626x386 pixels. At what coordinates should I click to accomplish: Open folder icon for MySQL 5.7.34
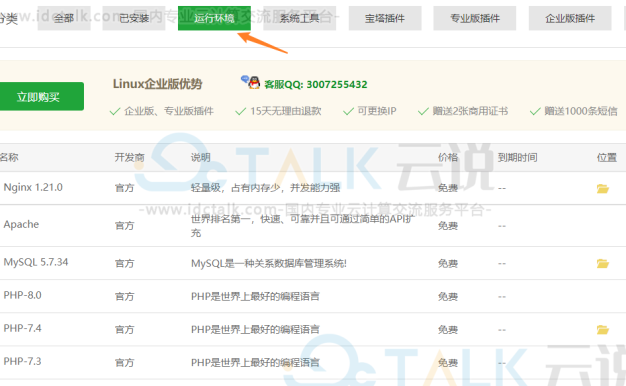pyautogui.click(x=602, y=263)
